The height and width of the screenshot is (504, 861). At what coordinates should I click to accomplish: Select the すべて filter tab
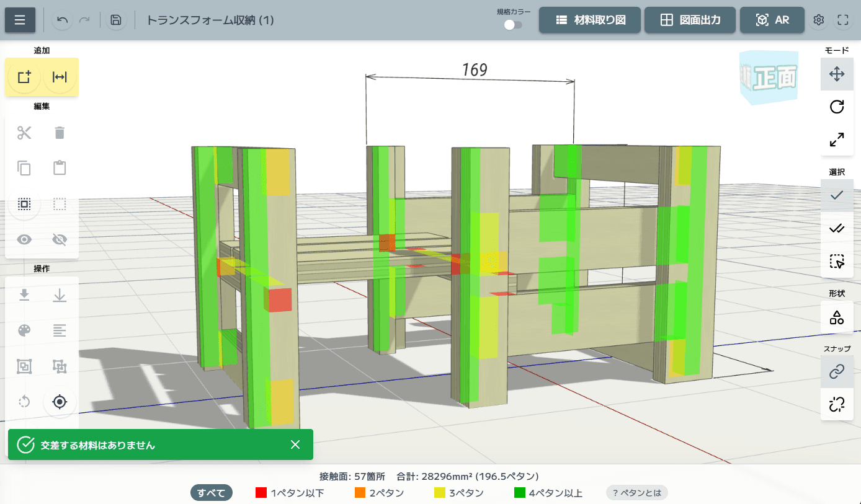(x=211, y=493)
